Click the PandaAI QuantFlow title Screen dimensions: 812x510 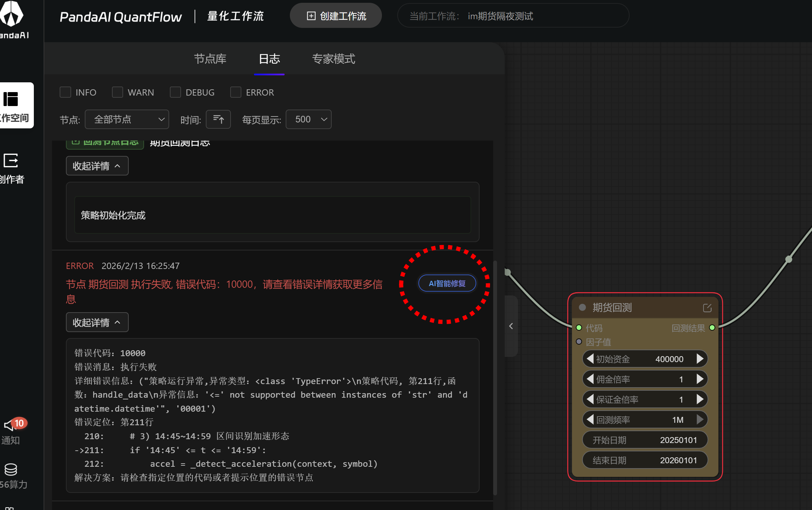tap(121, 17)
